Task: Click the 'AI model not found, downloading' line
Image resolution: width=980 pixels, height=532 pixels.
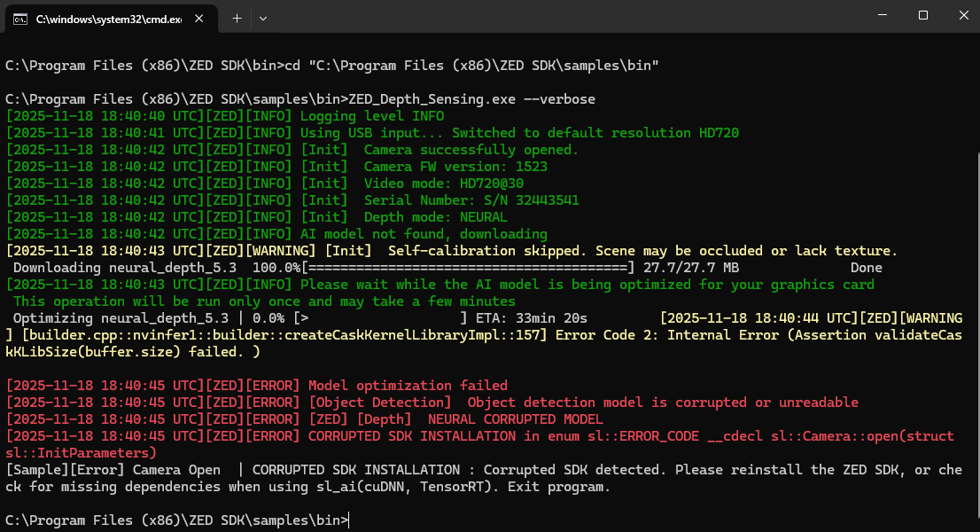Action: coord(424,234)
